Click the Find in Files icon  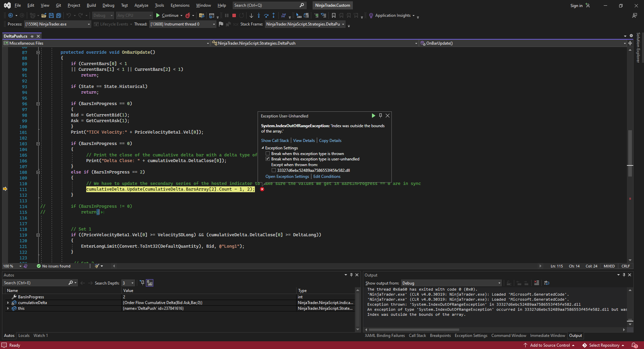coord(202,15)
